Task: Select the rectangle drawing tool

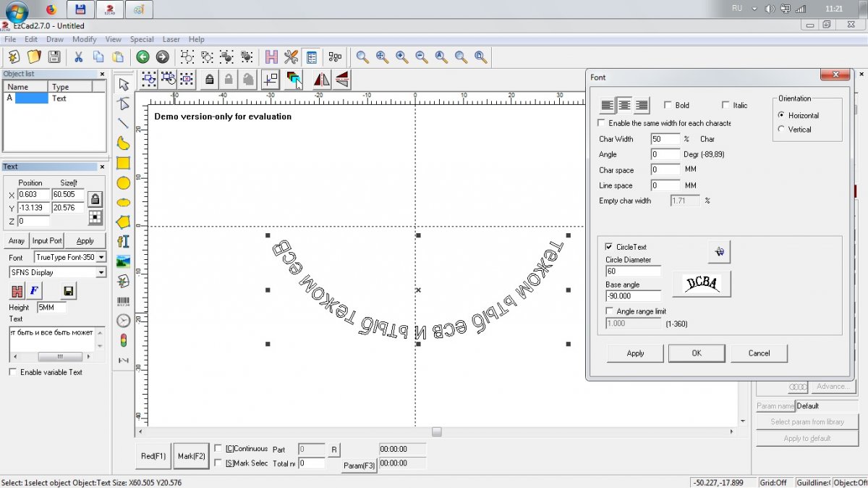Action: (x=124, y=164)
